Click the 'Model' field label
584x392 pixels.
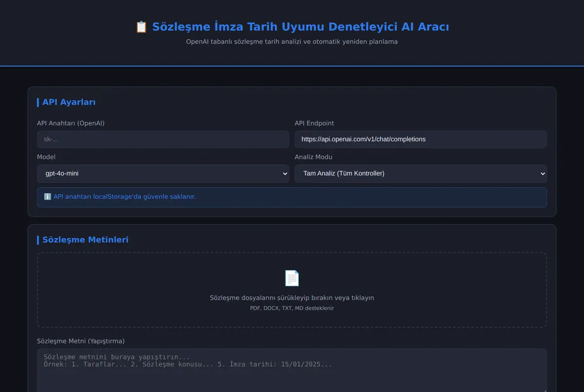pyautogui.click(x=46, y=157)
